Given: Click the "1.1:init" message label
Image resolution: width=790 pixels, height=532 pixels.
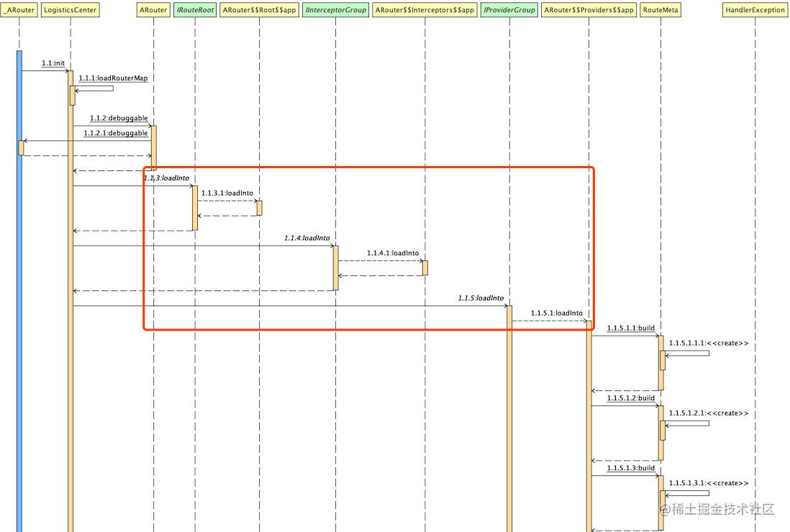Looking at the screenshot, I should coord(53,63).
